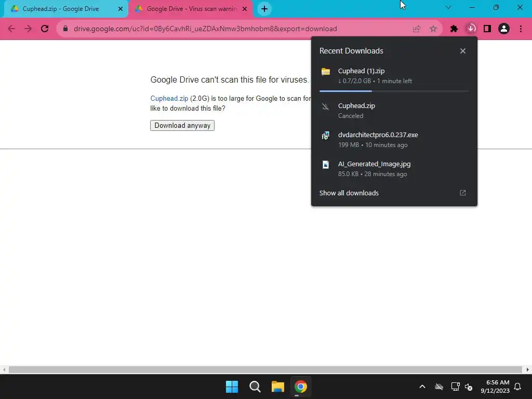This screenshot has height=399, width=532.
Task: Open dvdarchitectpro6.0.237.exe download entry
Action: coord(394,139)
